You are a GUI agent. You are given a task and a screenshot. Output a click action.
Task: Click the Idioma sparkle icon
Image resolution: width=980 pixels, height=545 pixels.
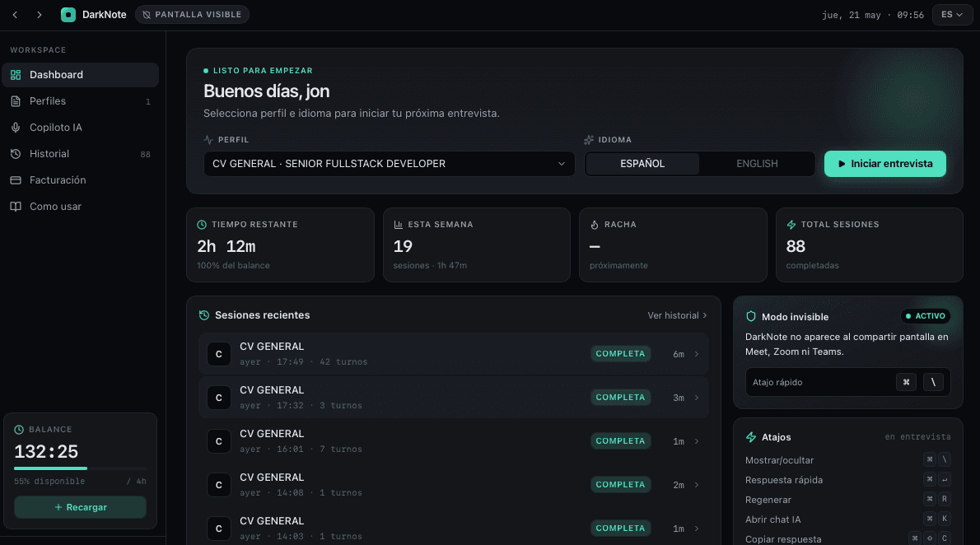pyautogui.click(x=589, y=139)
